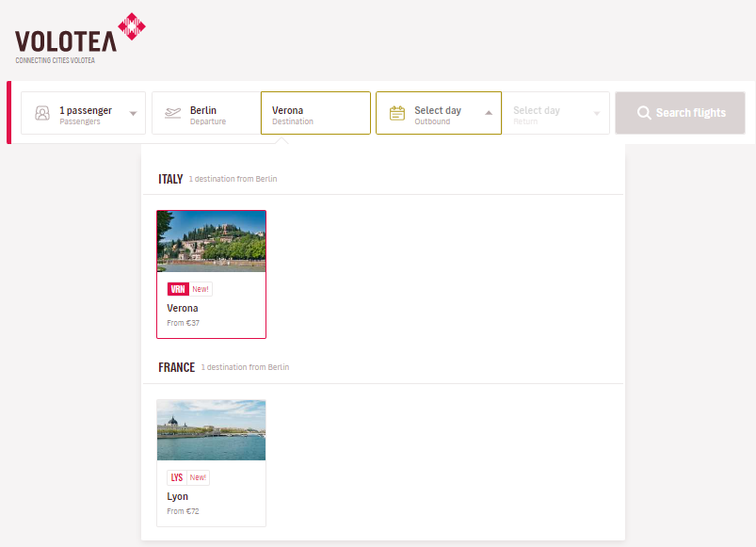Click the LYS airport code badge

tap(177, 477)
